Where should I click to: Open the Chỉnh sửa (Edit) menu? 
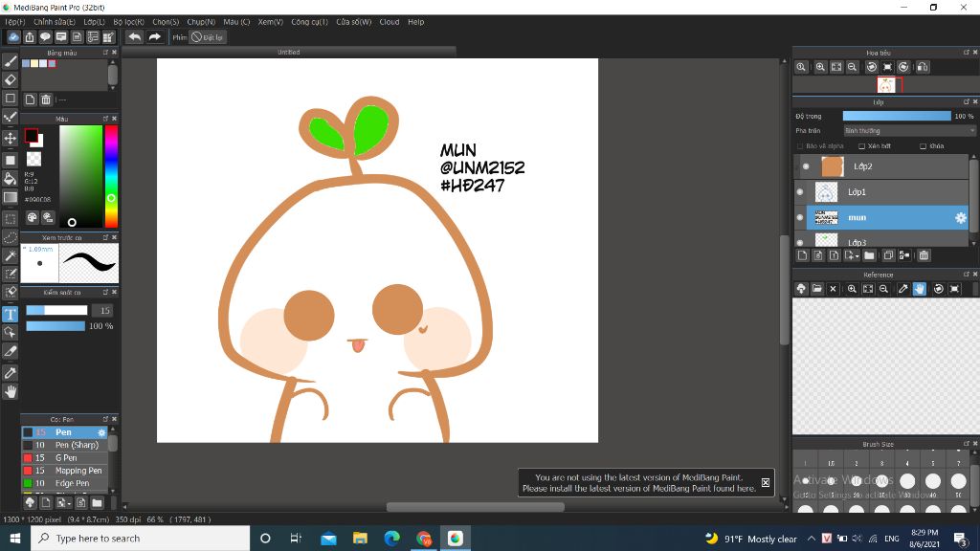pyautogui.click(x=55, y=22)
